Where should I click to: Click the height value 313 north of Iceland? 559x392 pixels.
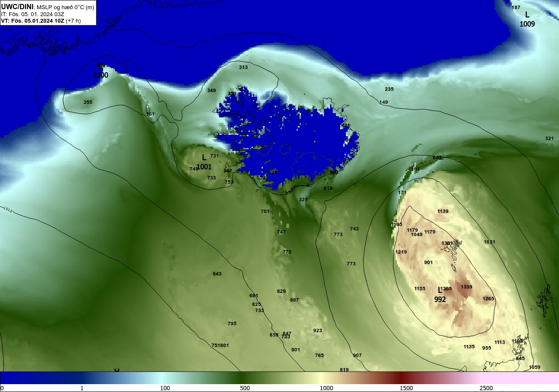coord(243,67)
